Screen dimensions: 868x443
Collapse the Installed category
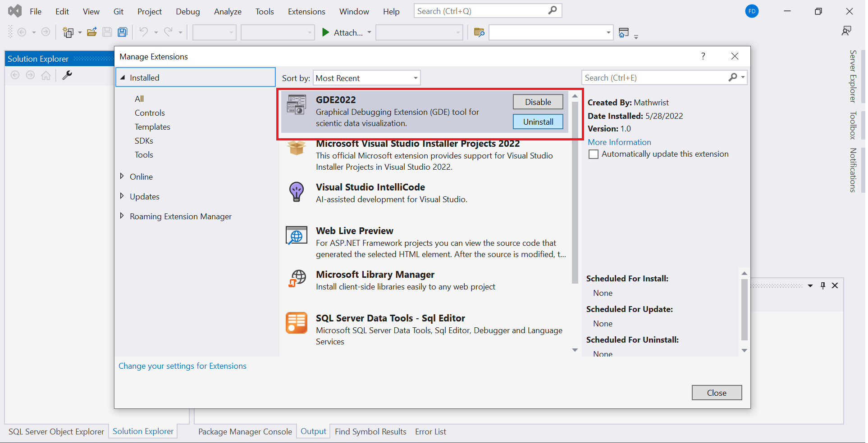coord(123,77)
